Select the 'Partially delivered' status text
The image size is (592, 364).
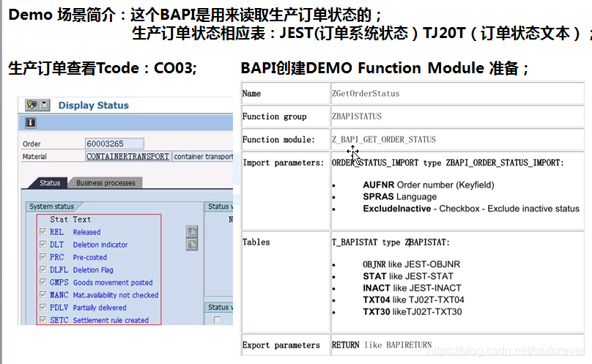click(100, 308)
